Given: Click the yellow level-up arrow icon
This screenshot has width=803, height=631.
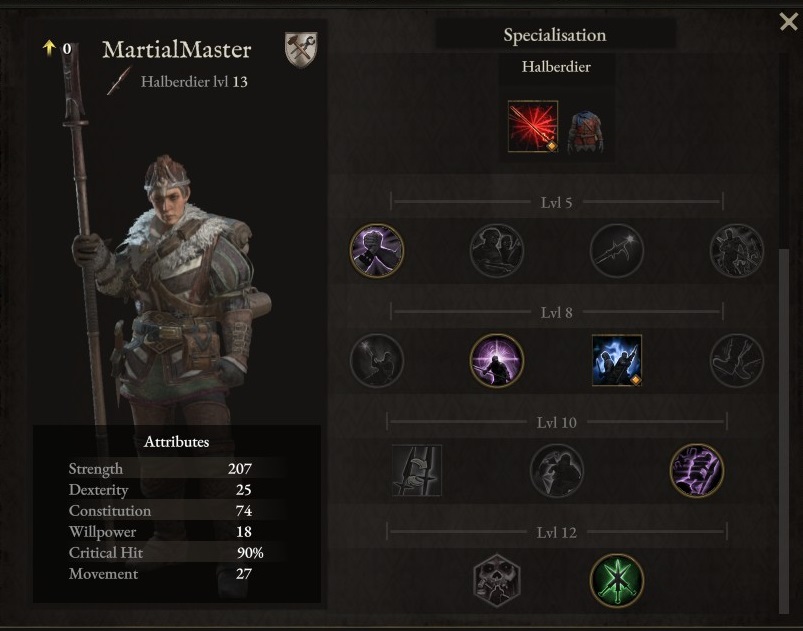Looking at the screenshot, I should [x=49, y=48].
